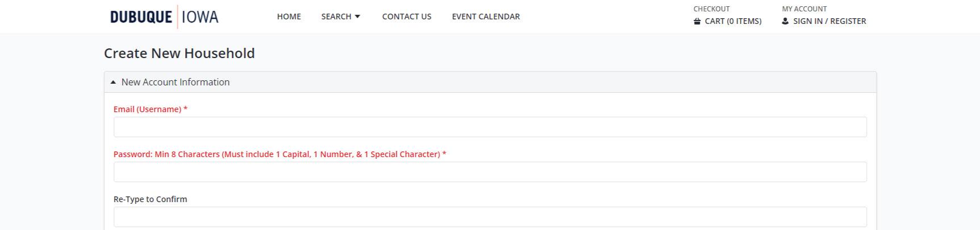This screenshot has height=230, width=980.
Task: Select the Re-Type to Confirm field
Action: (x=490, y=217)
